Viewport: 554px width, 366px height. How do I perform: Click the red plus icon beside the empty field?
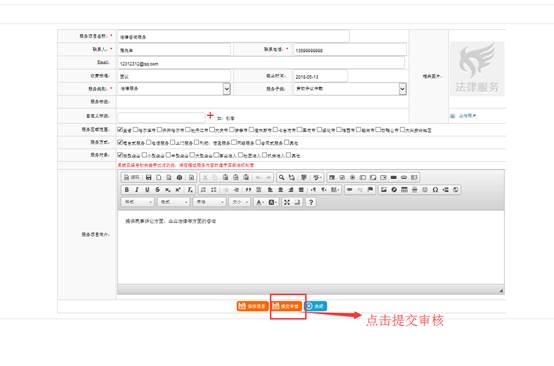210,115
